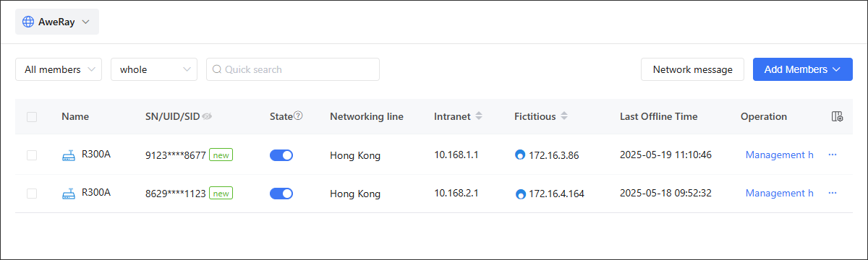Screen dimensions: 868x260
Task: Click the router icon of first R300A
Action: click(69, 155)
